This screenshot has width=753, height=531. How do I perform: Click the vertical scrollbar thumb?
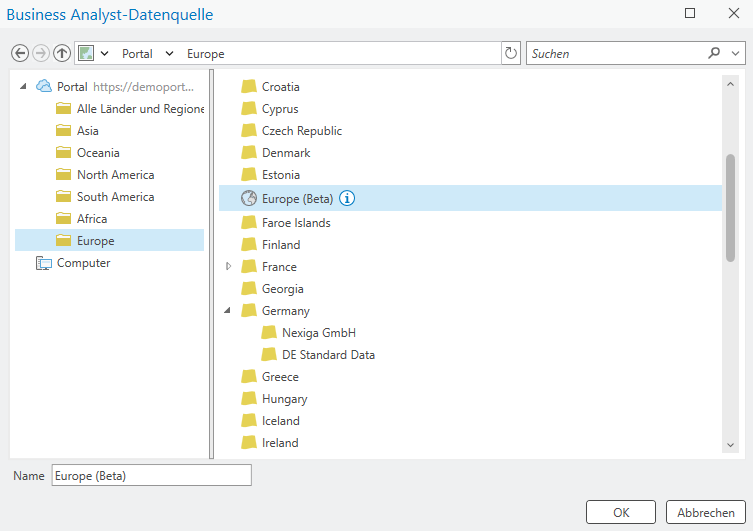730,208
